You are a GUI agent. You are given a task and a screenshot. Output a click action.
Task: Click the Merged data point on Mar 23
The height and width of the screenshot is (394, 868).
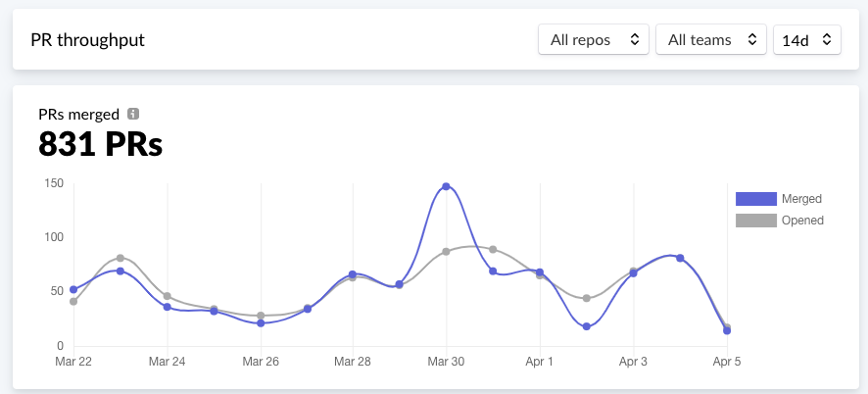click(x=121, y=271)
